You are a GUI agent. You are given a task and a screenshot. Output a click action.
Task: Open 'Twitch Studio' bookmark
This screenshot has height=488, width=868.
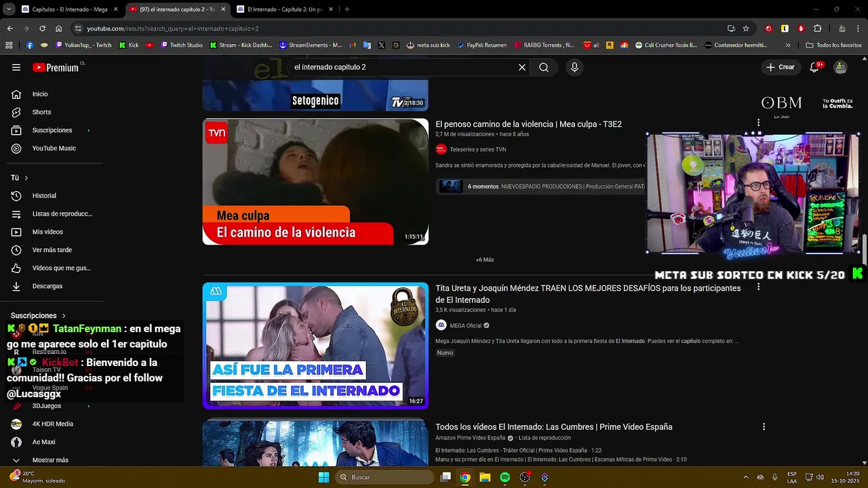pos(181,45)
